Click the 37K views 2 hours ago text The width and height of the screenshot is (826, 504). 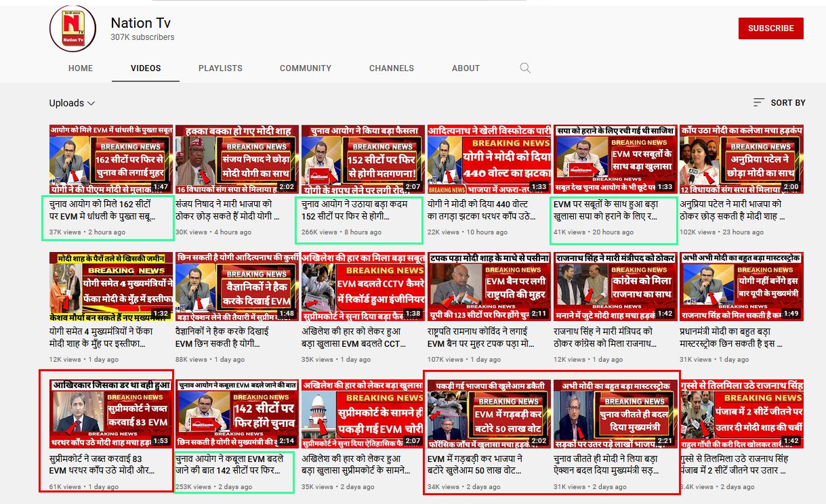[x=87, y=232]
